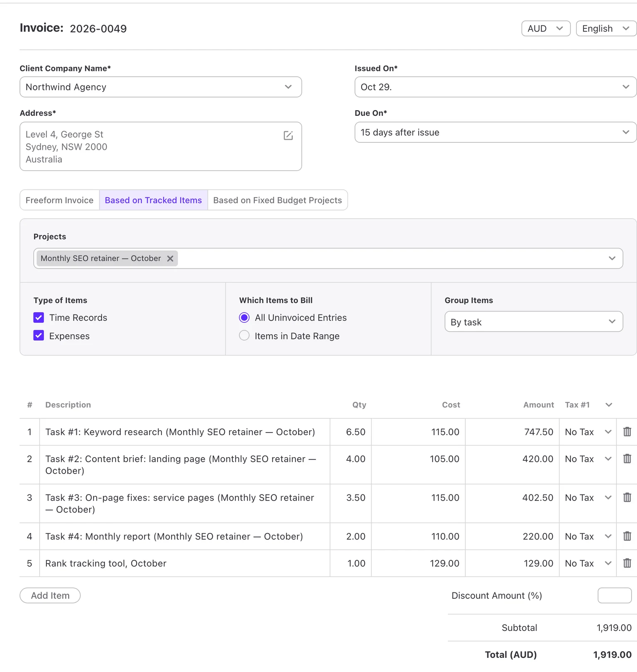The width and height of the screenshot is (637, 672).
Task: Click the Add Item button
Action: (50, 596)
